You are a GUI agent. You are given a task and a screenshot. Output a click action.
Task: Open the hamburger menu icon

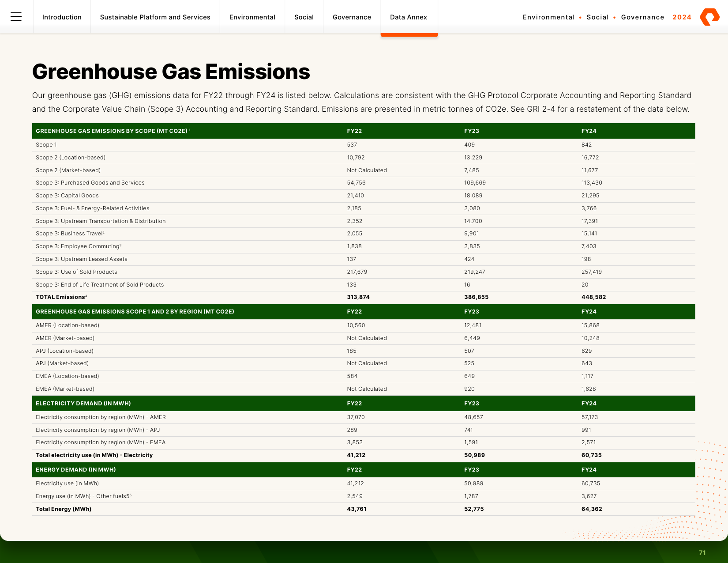(x=16, y=17)
